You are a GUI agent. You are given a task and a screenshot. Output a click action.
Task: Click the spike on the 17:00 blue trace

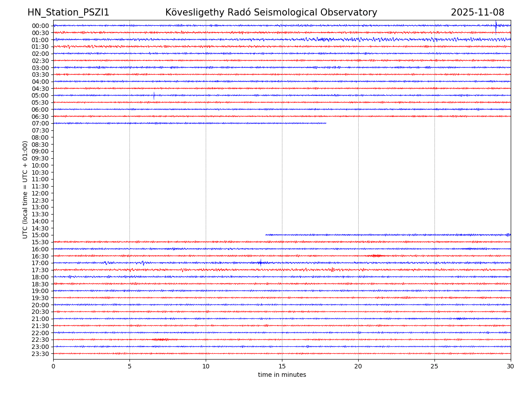260,262
